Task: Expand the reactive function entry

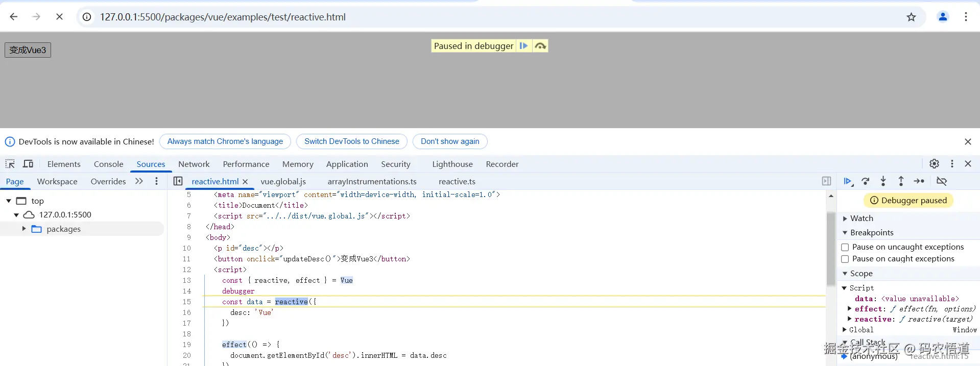Action: point(849,319)
